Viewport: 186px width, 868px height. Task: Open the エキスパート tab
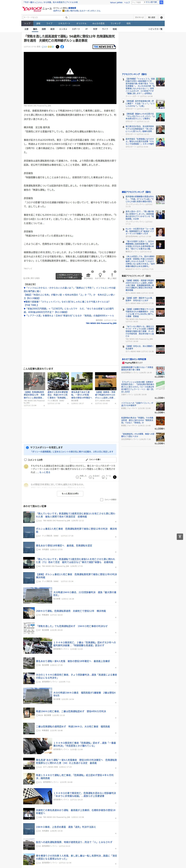[x=64, y=24]
